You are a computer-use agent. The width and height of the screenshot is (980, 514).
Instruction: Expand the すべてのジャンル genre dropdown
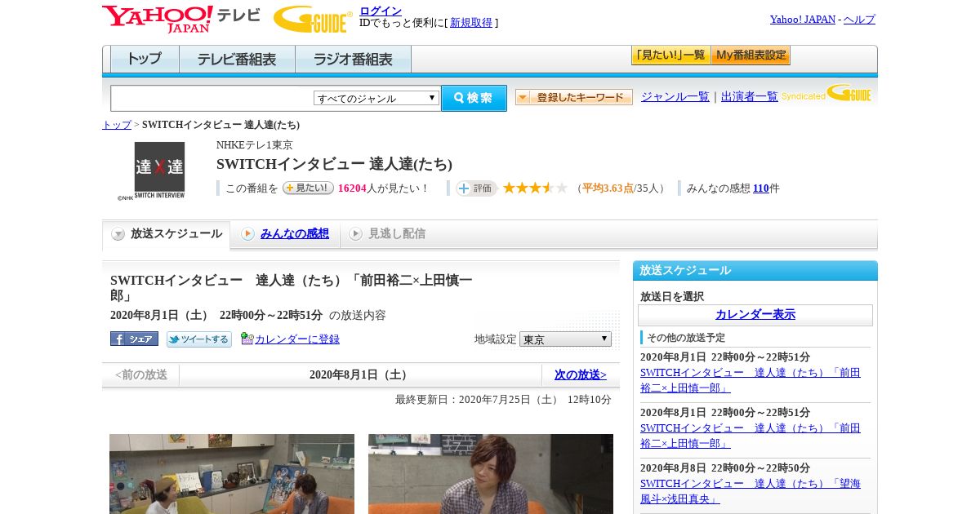(376, 98)
